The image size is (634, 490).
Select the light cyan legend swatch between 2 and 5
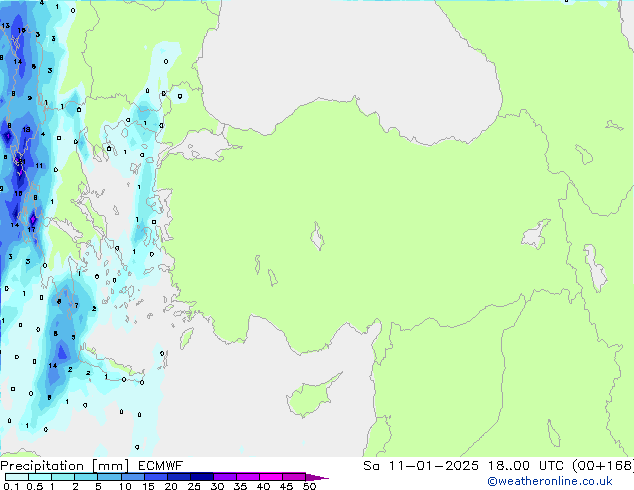tap(87, 477)
